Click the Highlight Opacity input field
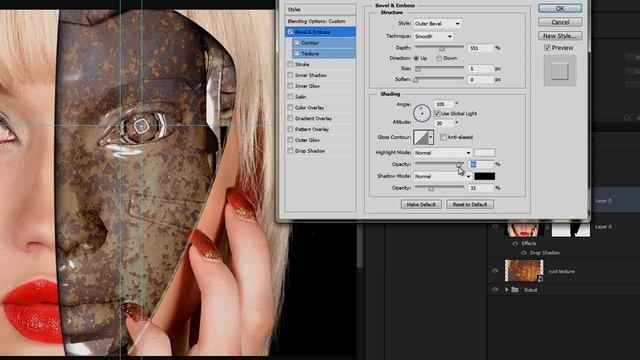Viewport: 640px width, 360px height. pos(481,164)
